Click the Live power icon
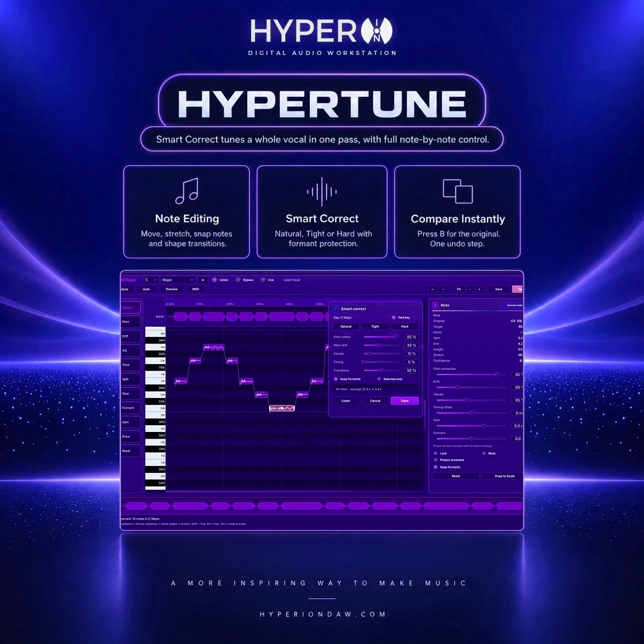The height and width of the screenshot is (644, 644). (263, 280)
